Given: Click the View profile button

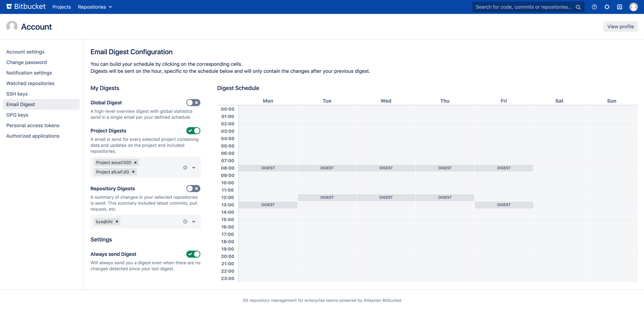Looking at the screenshot, I should pyautogui.click(x=621, y=27).
